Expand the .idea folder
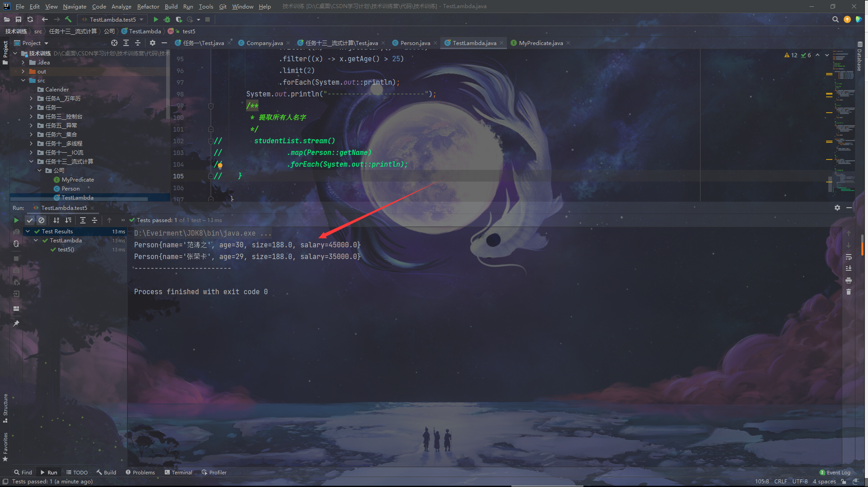This screenshot has width=868, height=487. pos(23,63)
